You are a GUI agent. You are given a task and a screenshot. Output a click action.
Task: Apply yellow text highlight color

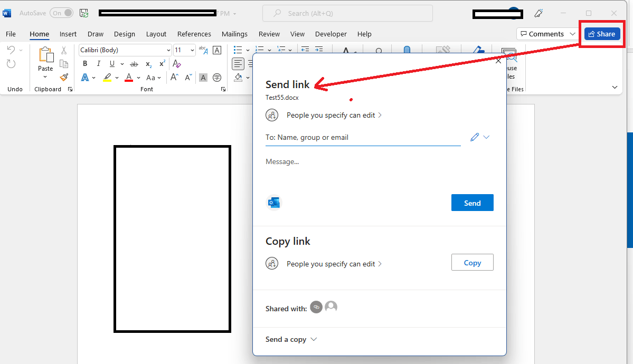(x=107, y=78)
